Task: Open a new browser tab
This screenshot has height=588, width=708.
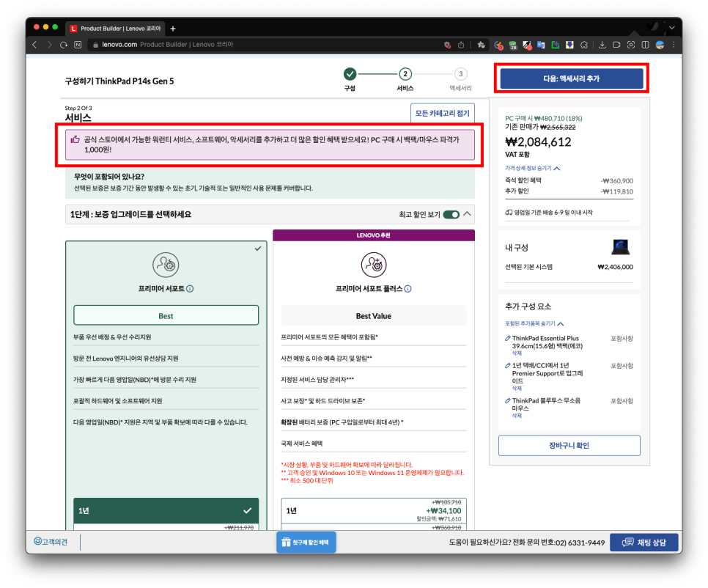Action: [x=173, y=29]
